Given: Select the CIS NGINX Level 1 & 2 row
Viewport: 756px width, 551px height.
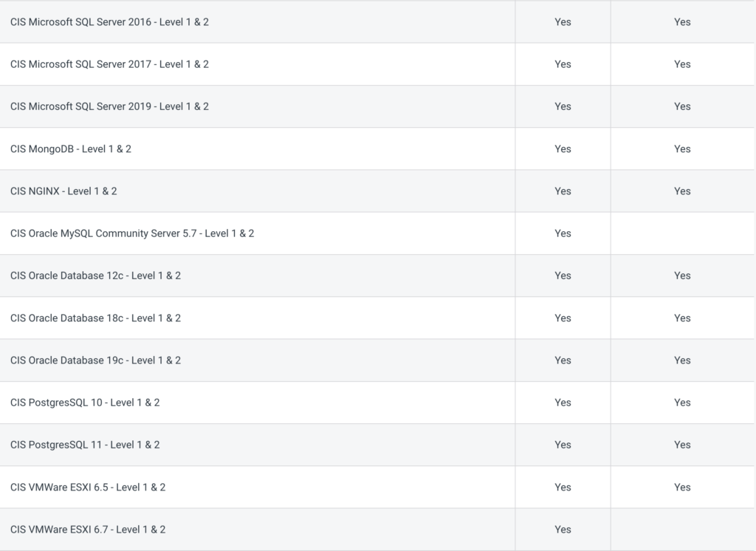Looking at the screenshot, I should 63,191.
